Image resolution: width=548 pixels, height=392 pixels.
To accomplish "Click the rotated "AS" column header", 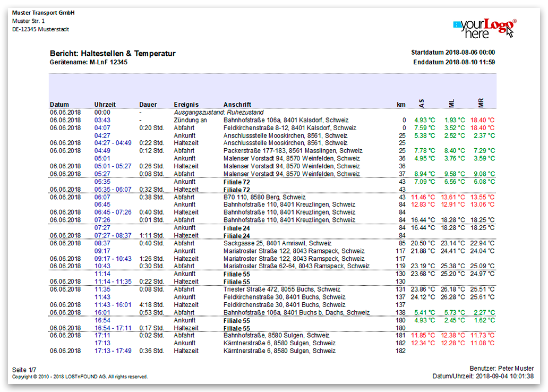I will coord(422,103).
